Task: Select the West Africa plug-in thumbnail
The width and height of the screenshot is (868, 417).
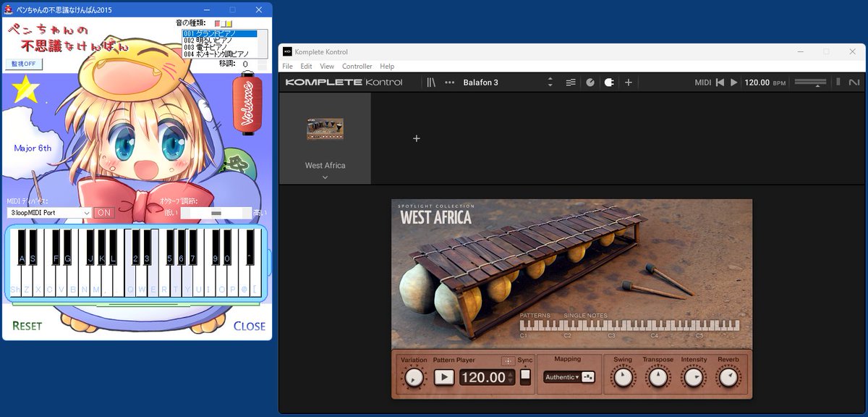Action: point(325,129)
